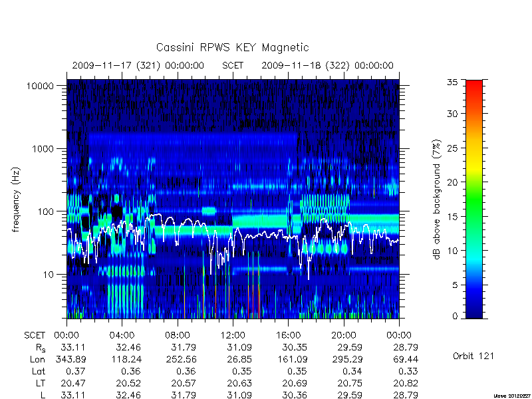Screen dimensions: 532x399
Task: Click the Lon value 26.85
Action: pyautogui.click(x=239, y=359)
